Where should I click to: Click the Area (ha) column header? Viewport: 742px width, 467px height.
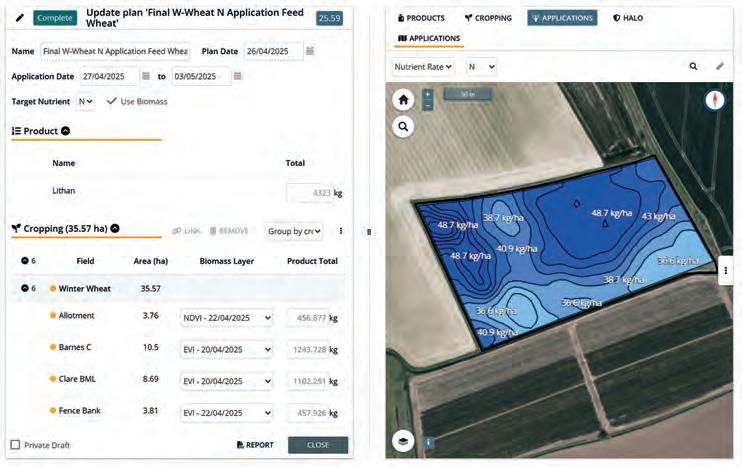tap(150, 261)
